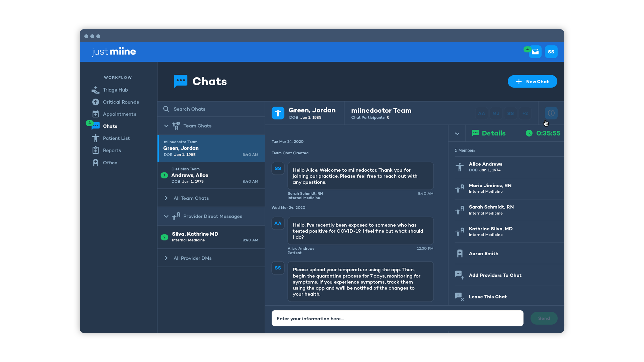
Task: Expand All Team Chats
Action: tap(211, 198)
